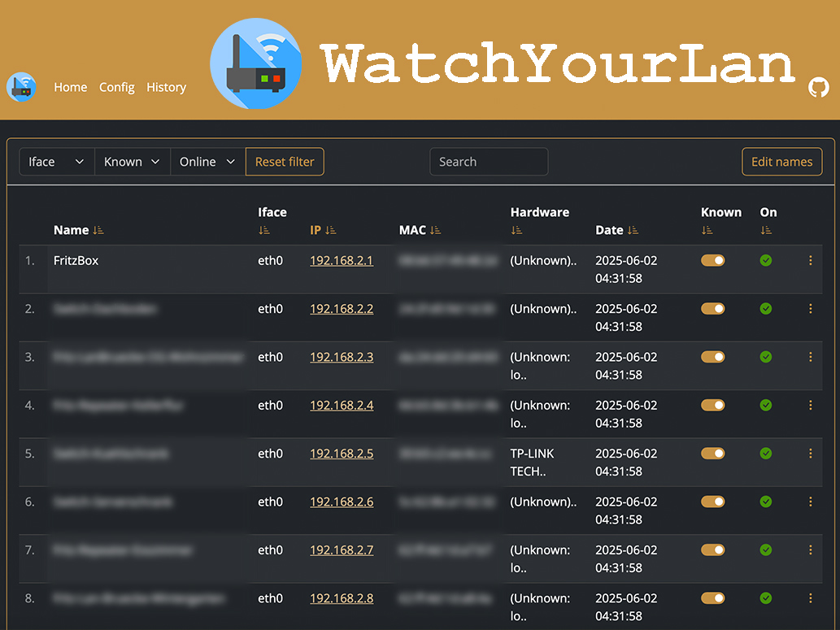Click the green online status icon on row 5
Viewport: 840px width, 630px height.
click(765, 453)
